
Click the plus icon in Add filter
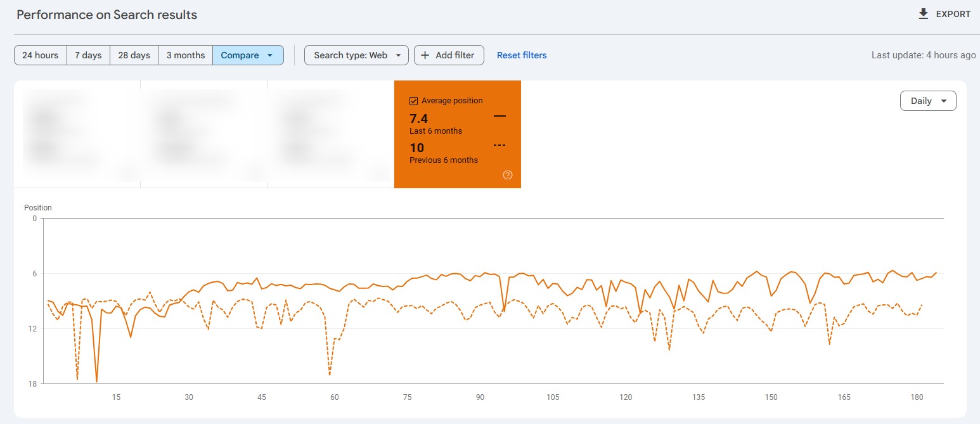tap(425, 55)
